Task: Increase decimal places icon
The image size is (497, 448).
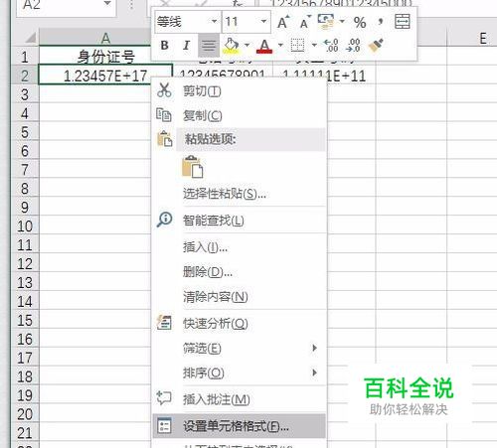Action: click(x=331, y=46)
